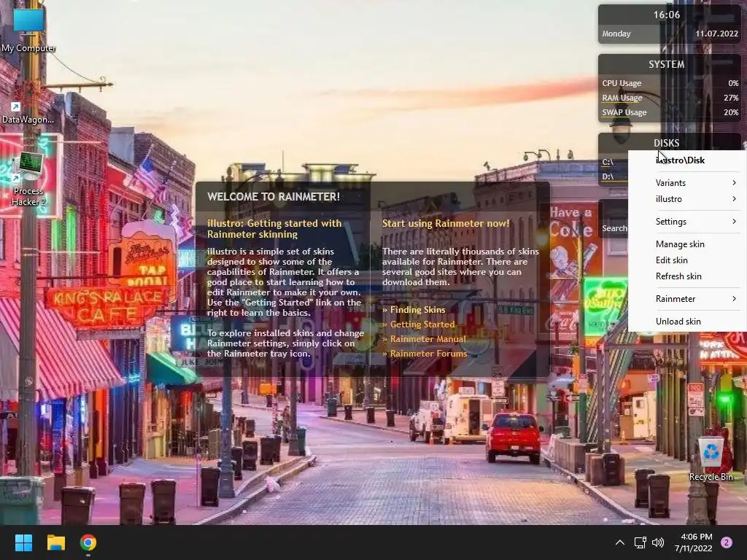Click the 16:06 clock skin
Image resolution: width=747 pixels, height=560 pixels.
pos(667,15)
